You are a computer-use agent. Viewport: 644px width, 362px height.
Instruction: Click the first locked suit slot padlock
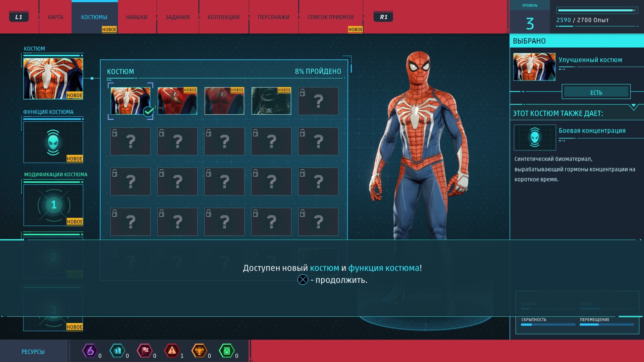(303, 93)
